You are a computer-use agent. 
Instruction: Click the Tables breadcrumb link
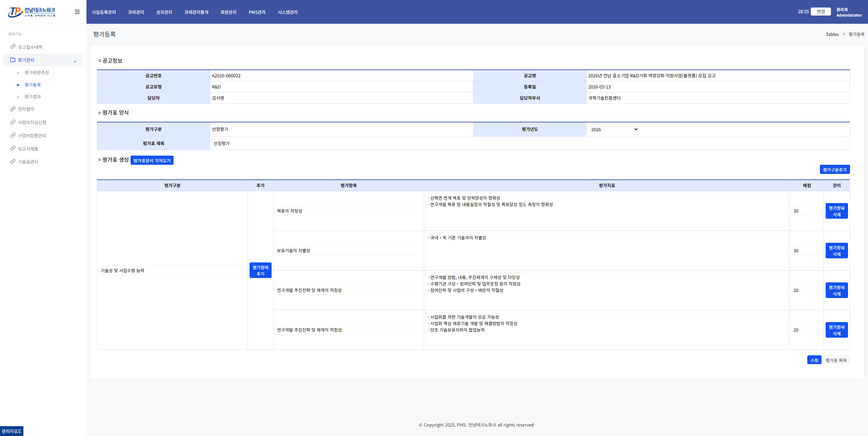point(832,34)
